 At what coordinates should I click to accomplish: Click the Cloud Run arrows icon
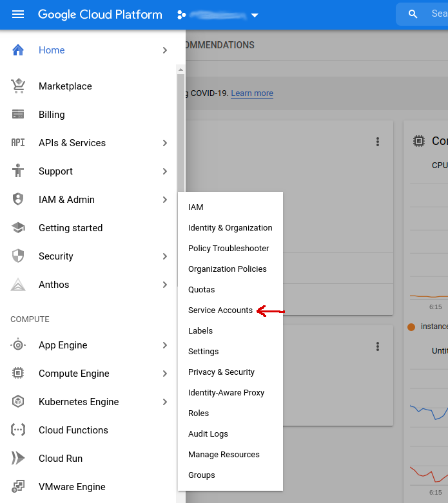click(x=18, y=458)
